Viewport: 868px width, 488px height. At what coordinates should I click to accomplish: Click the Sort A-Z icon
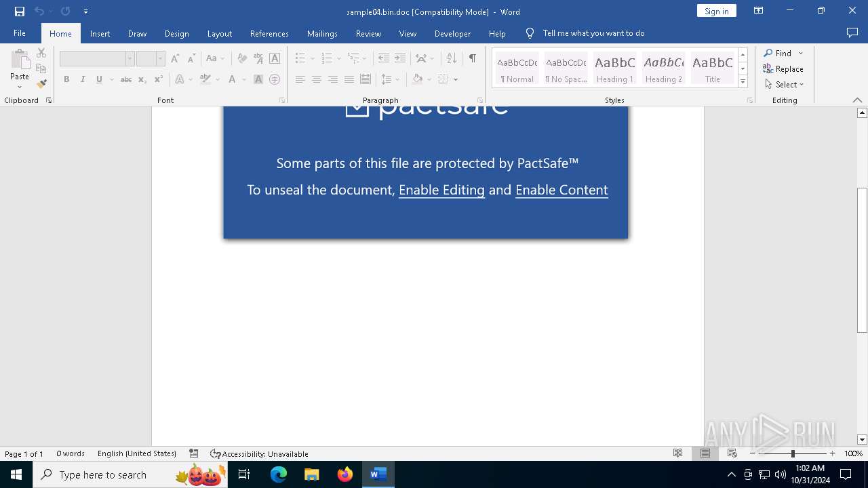(452, 58)
